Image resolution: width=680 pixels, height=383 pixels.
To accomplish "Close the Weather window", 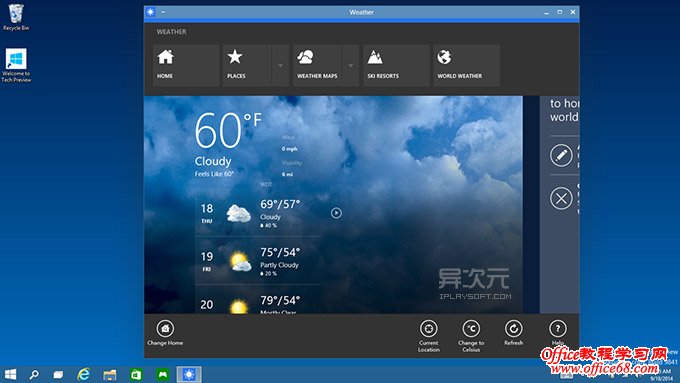I will coord(573,12).
